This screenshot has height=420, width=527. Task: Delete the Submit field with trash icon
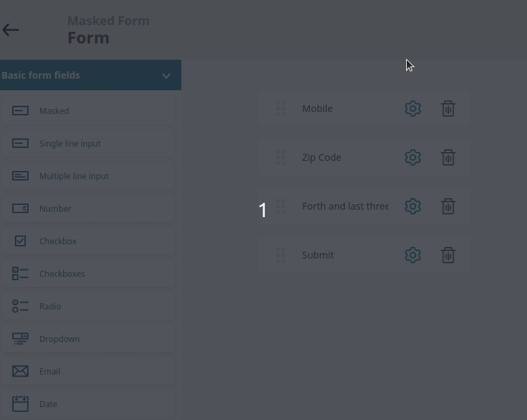pyautogui.click(x=448, y=255)
